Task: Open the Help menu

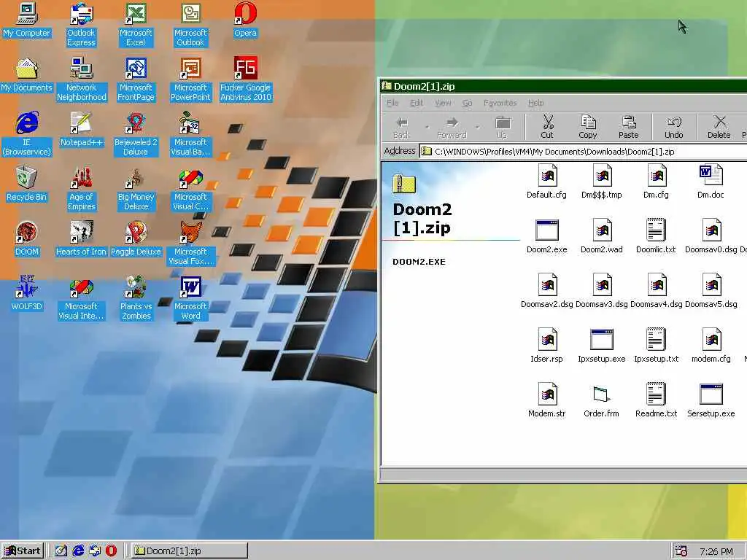Action: click(535, 103)
